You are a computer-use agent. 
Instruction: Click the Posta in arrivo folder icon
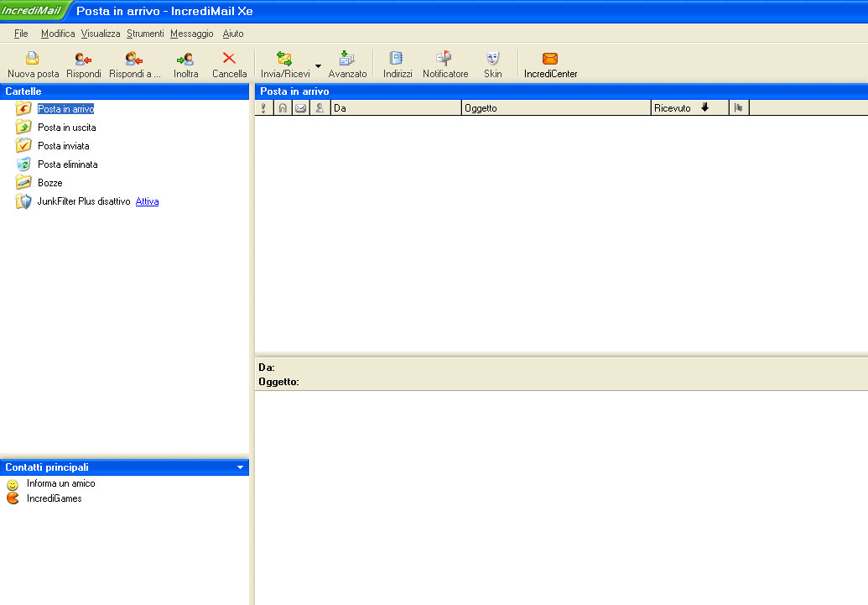[23, 108]
